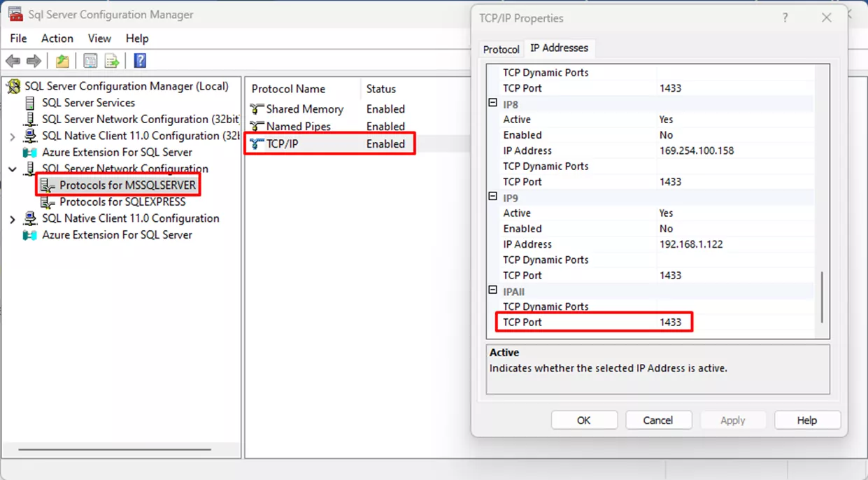
Task: Click the Sql Server Configuration Manager title bar icon
Action: [15, 14]
